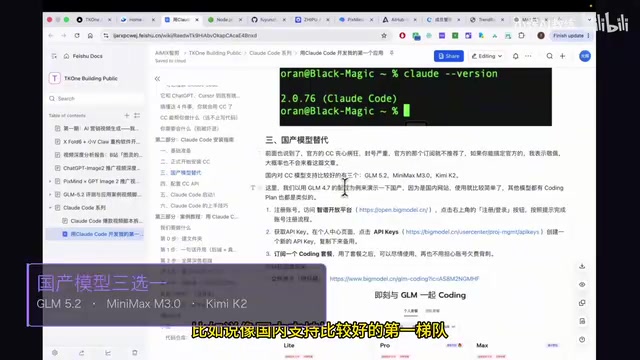Click the Finish update button
Image resolution: width=640 pixels, height=360 pixels.
click(571, 36)
